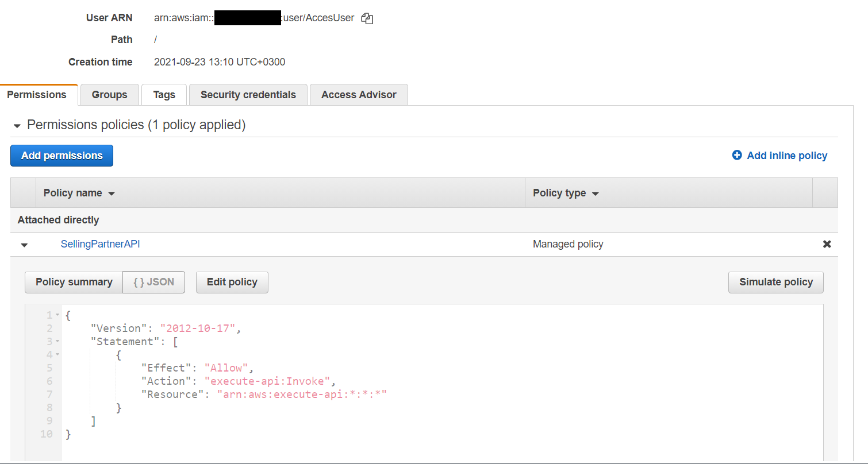Viewport: 868px width, 464px height.
Task: Click the plus icon next to Add inline policy
Action: tap(737, 155)
